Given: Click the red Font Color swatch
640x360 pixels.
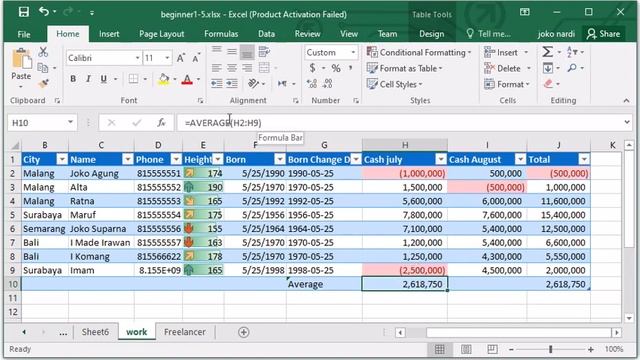Looking at the screenshot, I should [187, 79].
